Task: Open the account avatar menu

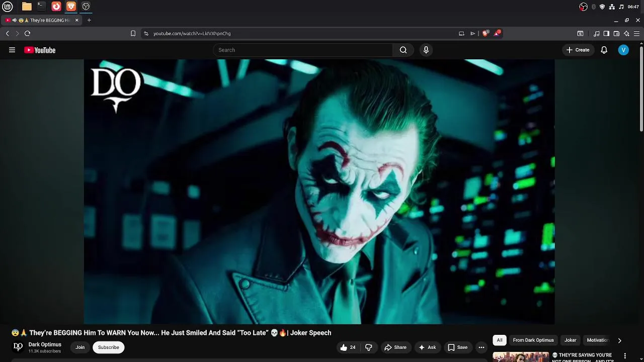Action: click(623, 50)
